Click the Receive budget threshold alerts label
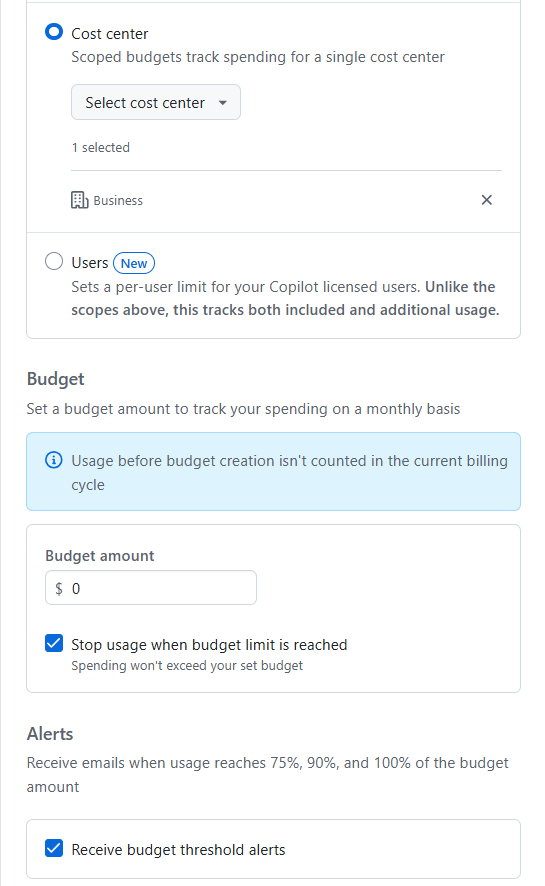545x886 pixels. click(178, 850)
